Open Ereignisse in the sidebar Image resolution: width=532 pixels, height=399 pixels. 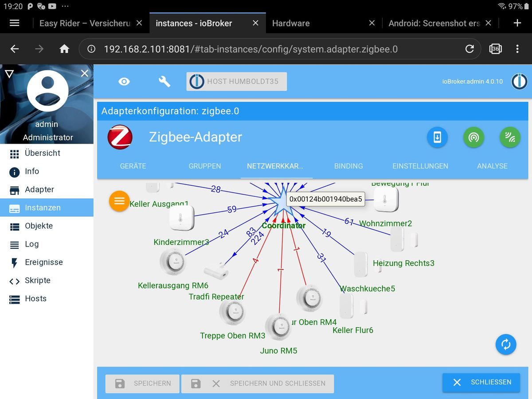click(x=47, y=262)
